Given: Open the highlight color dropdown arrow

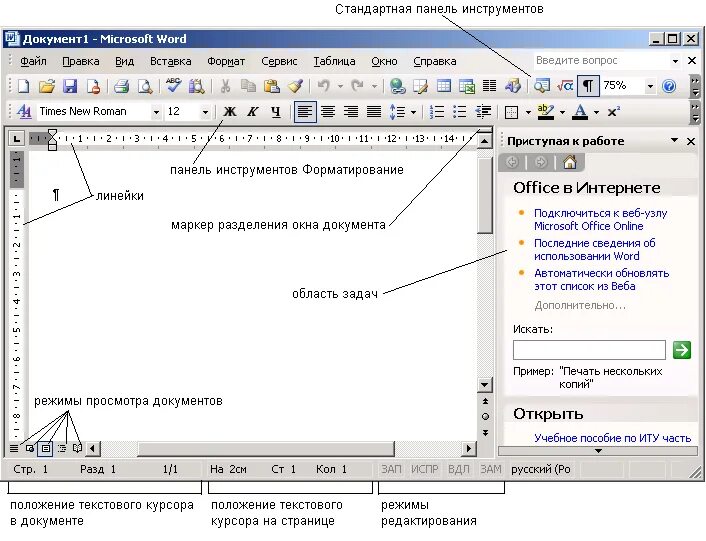Looking at the screenshot, I should pyautogui.click(x=562, y=112).
